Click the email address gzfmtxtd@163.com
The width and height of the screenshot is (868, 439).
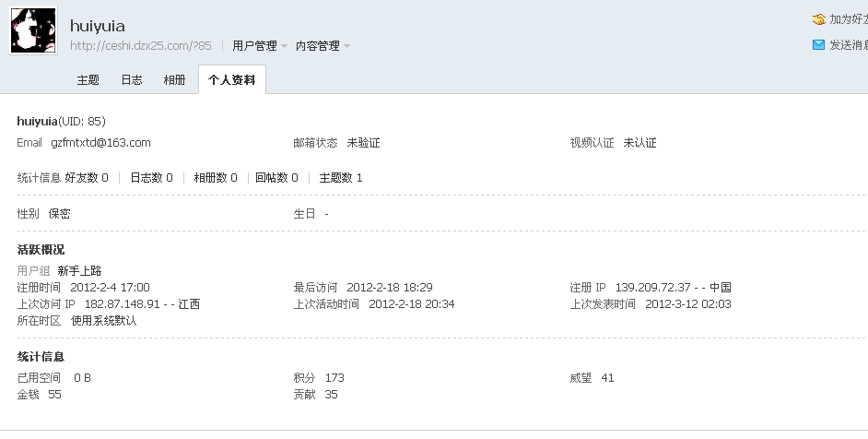100,143
